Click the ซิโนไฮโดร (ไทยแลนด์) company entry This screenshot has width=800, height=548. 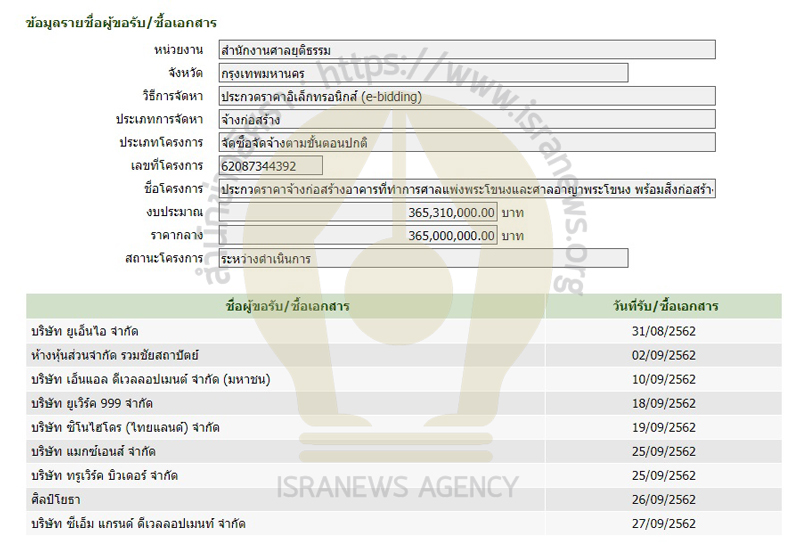coord(126,428)
